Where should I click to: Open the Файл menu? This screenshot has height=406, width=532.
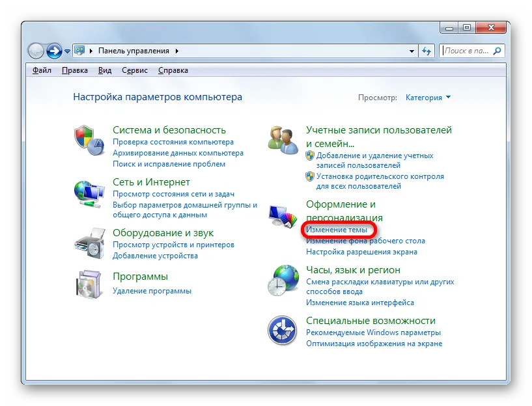(42, 70)
